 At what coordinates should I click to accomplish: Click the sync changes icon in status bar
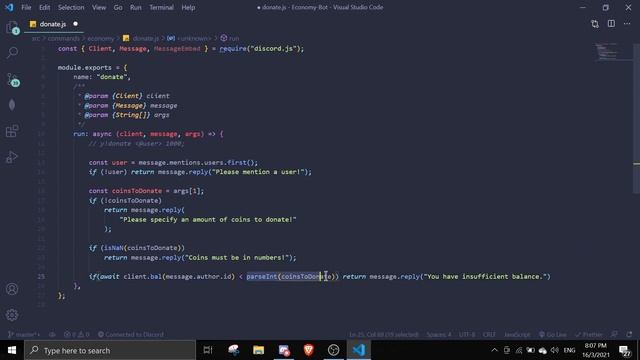pos(52,334)
